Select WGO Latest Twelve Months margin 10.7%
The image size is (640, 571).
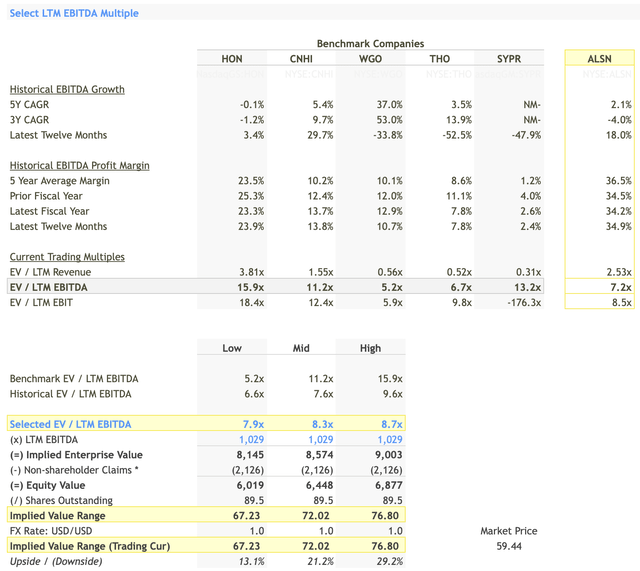click(389, 226)
